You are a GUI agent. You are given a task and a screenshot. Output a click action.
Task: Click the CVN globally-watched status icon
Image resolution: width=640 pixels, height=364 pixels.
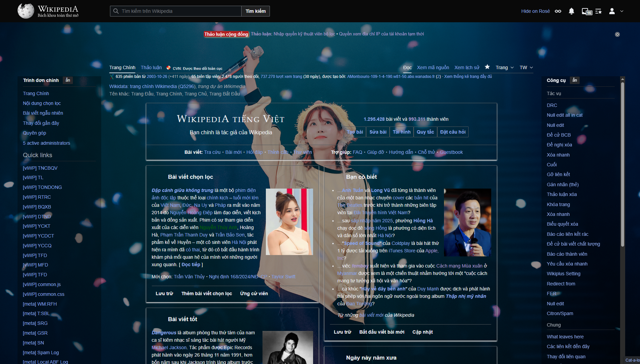coord(169,68)
